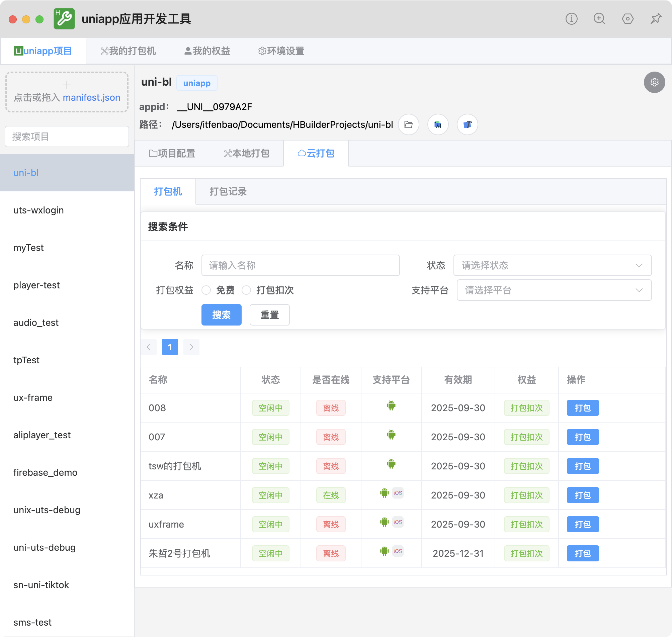
Task: Click 打包 button for xza
Action: click(x=583, y=495)
